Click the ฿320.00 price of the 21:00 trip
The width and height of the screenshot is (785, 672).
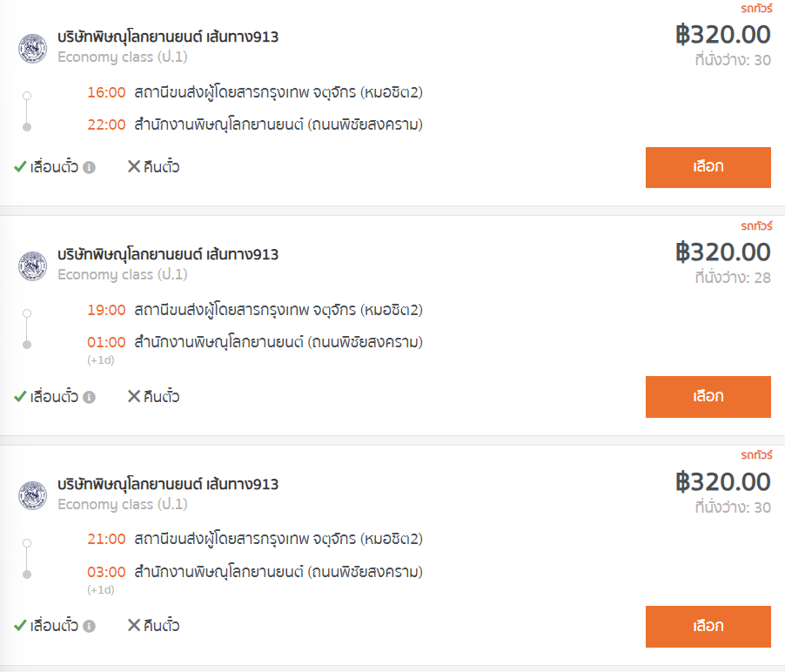coord(723,482)
